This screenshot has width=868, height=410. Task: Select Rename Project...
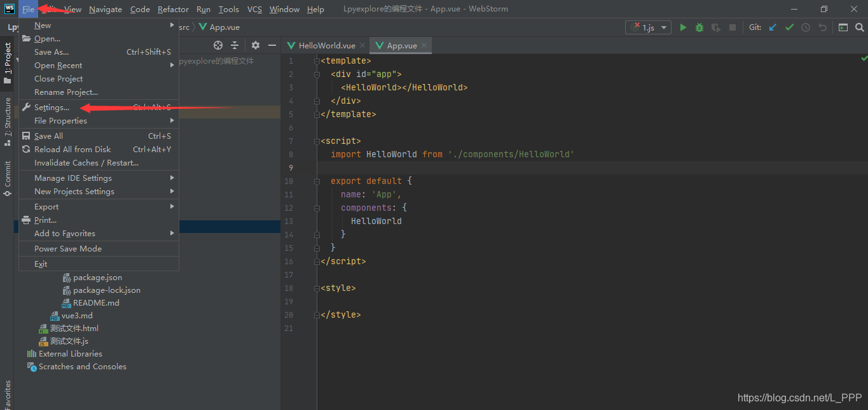pyautogui.click(x=99, y=92)
